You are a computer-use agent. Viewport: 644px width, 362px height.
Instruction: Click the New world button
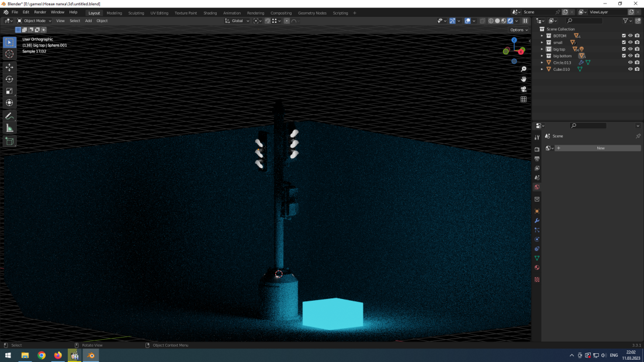[600, 148]
